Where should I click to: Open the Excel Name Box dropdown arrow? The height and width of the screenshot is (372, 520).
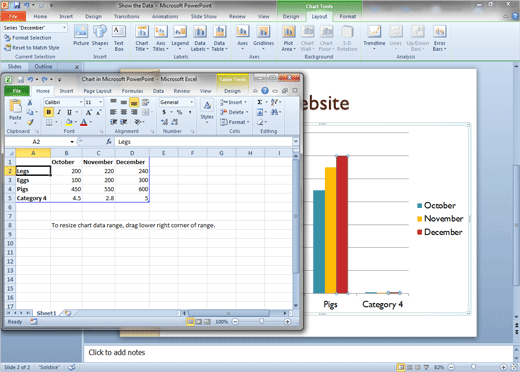click(72, 142)
